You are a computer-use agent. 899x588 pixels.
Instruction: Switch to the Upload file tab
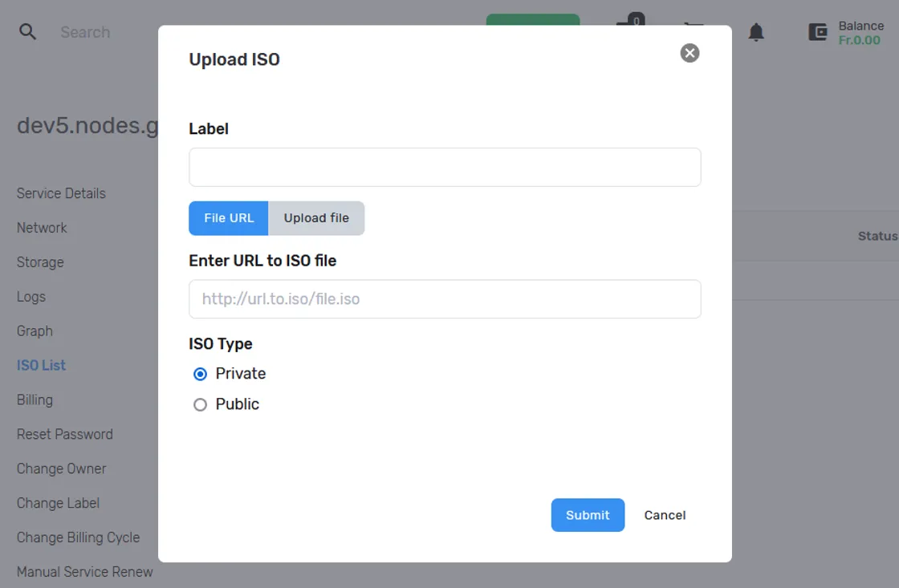click(x=316, y=218)
